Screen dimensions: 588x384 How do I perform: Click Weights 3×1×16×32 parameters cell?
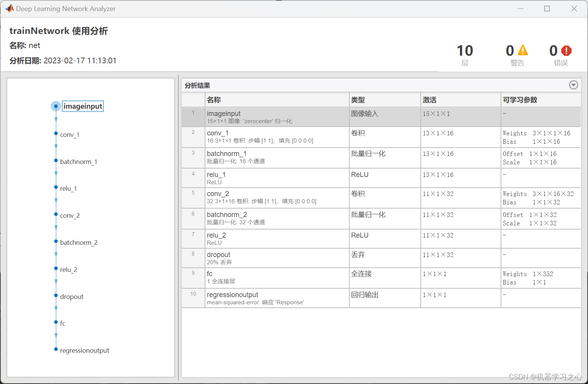coord(541,198)
